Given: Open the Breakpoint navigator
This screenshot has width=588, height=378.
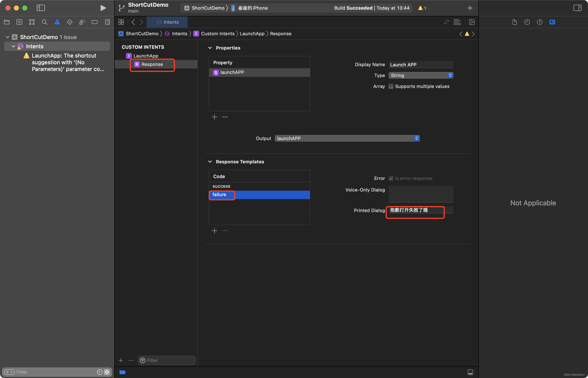Looking at the screenshot, I should (95, 22).
